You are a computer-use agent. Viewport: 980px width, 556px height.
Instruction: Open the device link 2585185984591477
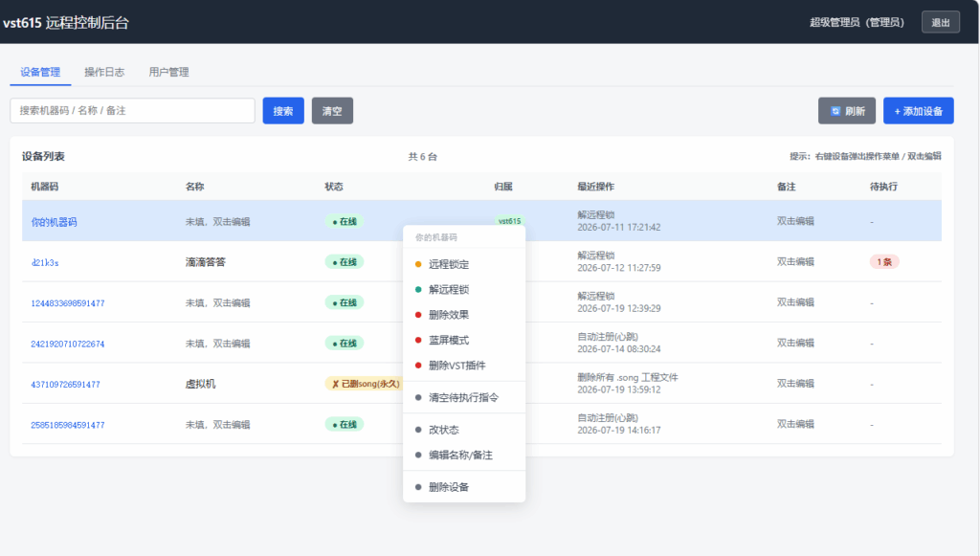68,425
